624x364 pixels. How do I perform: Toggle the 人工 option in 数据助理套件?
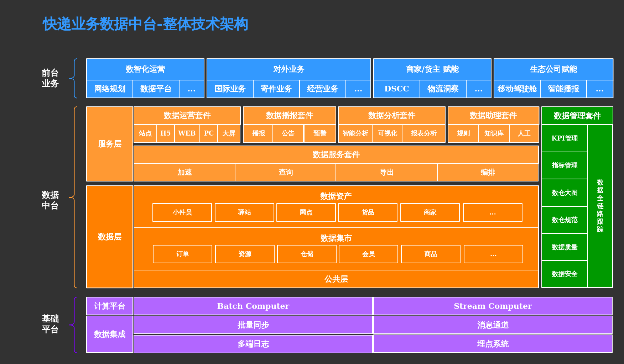click(524, 133)
